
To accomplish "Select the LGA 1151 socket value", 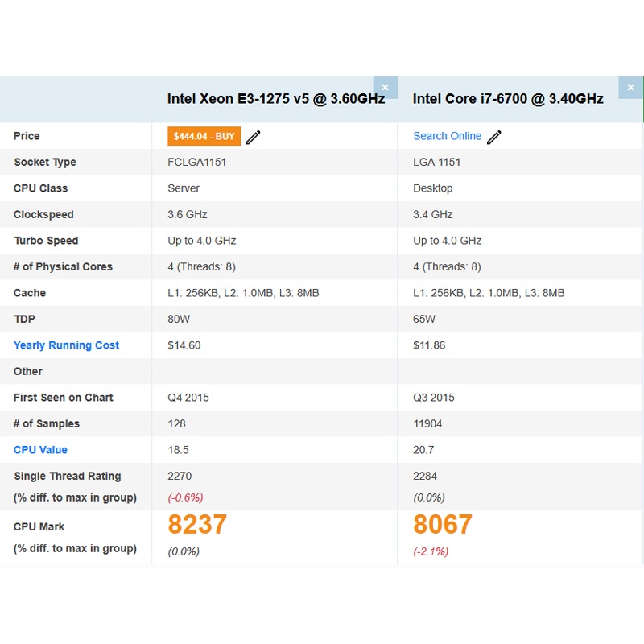I will point(436,163).
